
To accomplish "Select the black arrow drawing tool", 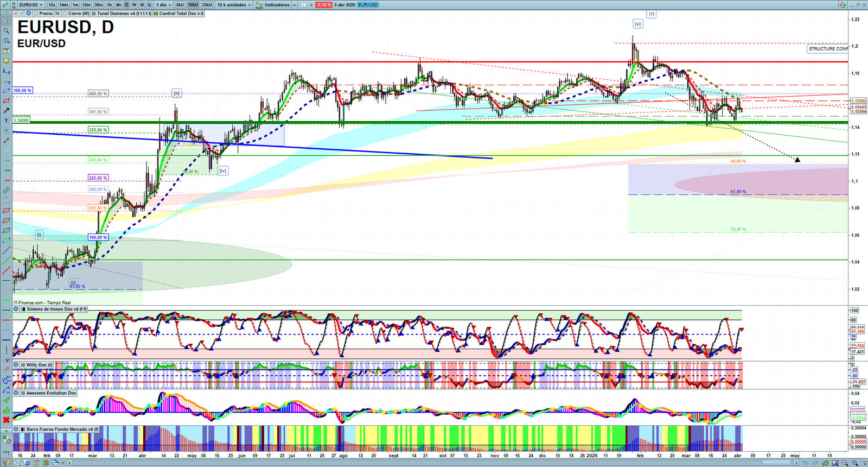I will point(6,110).
